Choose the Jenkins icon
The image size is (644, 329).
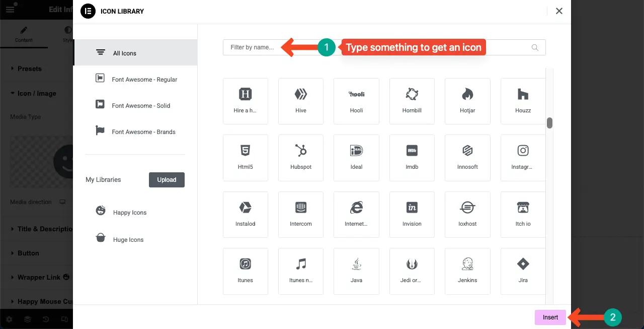(x=467, y=271)
